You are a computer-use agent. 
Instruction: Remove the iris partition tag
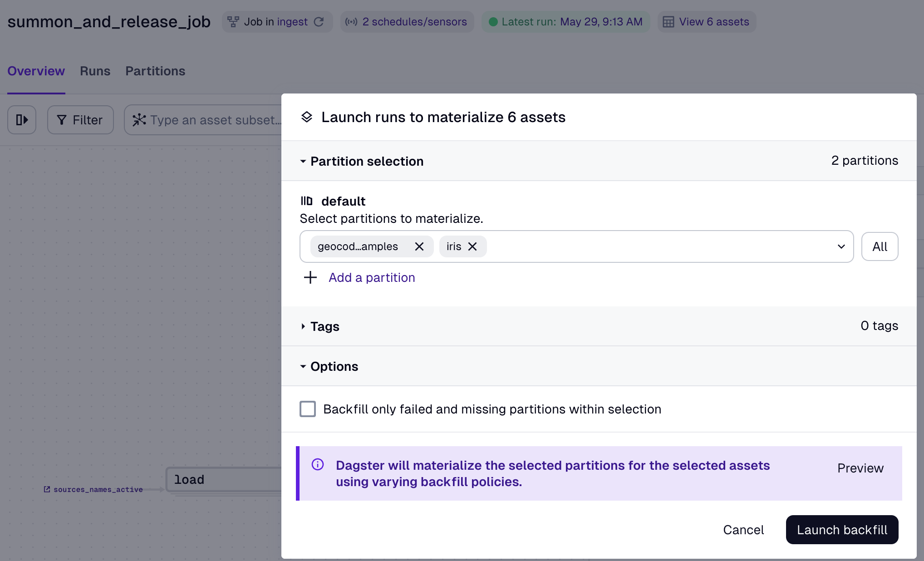[x=472, y=246]
